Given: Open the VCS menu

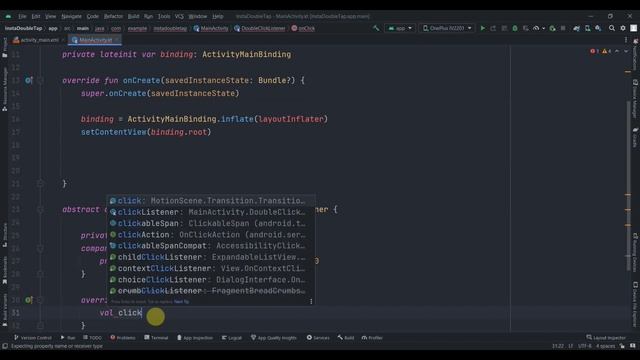Looking at the screenshot, I should click(179, 16).
